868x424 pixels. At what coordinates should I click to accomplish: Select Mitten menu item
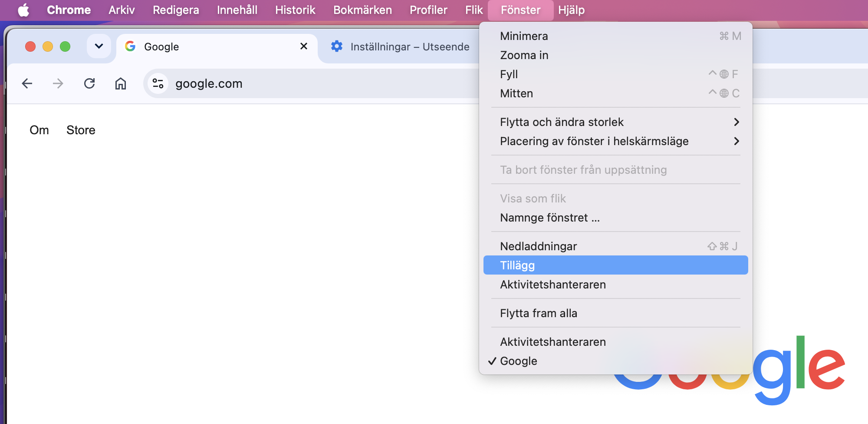click(615, 93)
